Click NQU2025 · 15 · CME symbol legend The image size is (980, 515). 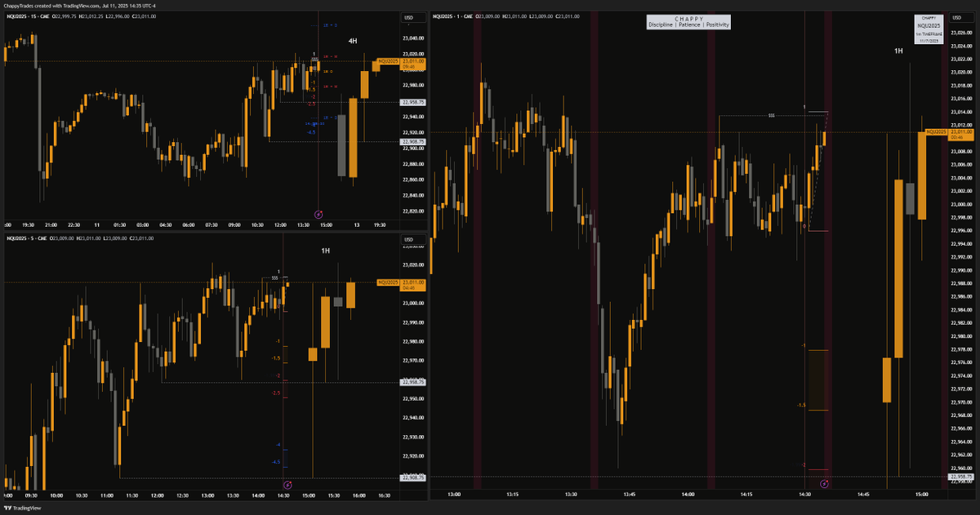[28, 17]
